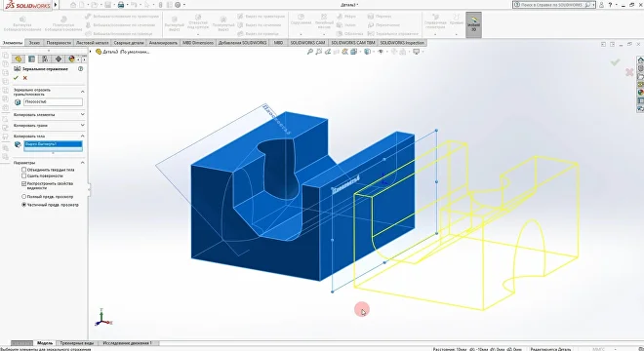
Task: Select the body entry in Копировать тела list
Action: (x=53, y=144)
